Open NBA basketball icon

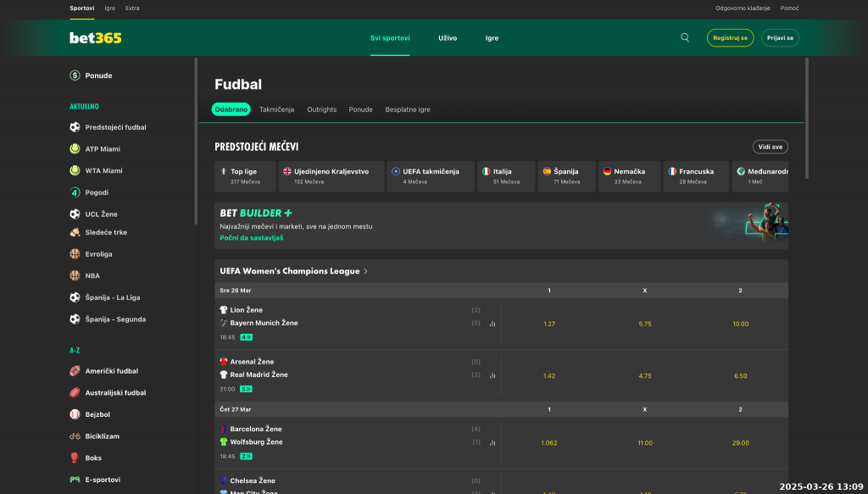pyautogui.click(x=75, y=275)
